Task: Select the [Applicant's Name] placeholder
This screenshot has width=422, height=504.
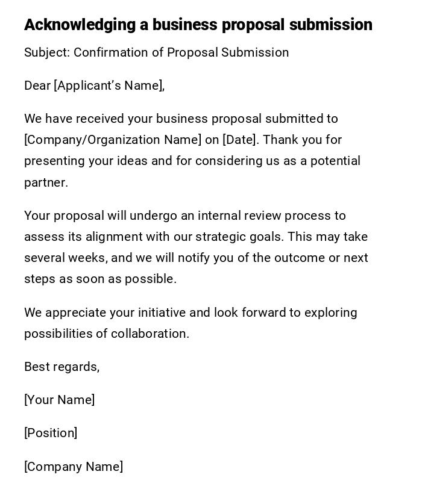Action: click(109, 86)
